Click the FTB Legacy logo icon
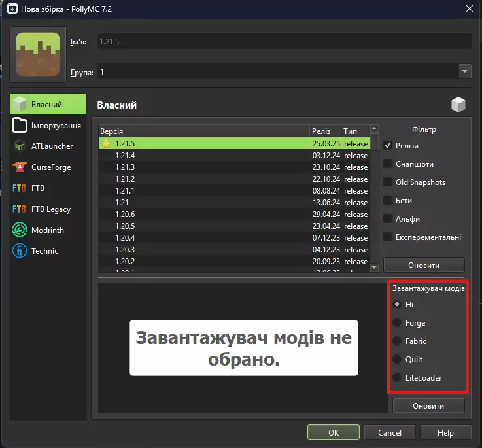This screenshot has height=448, width=482. (19, 209)
